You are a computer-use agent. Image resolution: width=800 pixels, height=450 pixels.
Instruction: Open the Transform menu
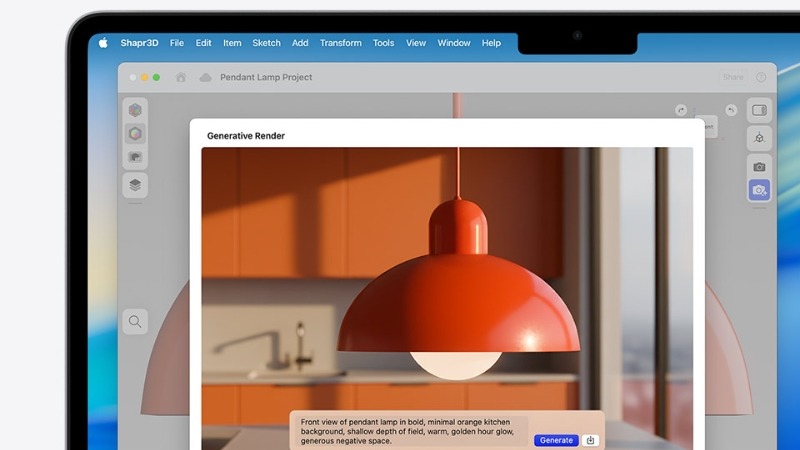pos(341,43)
